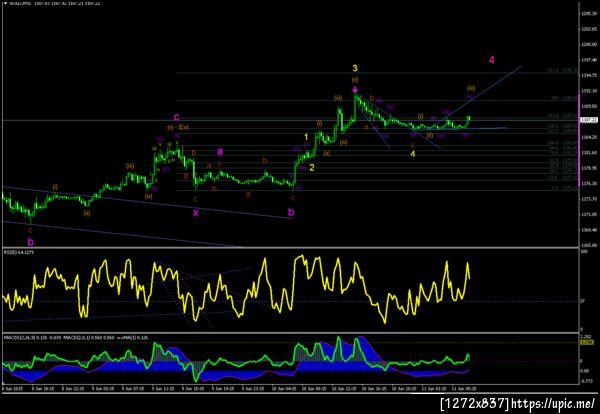Click the yellow wave 2 label
Viewport: 600px width, 414px height.
(312, 167)
